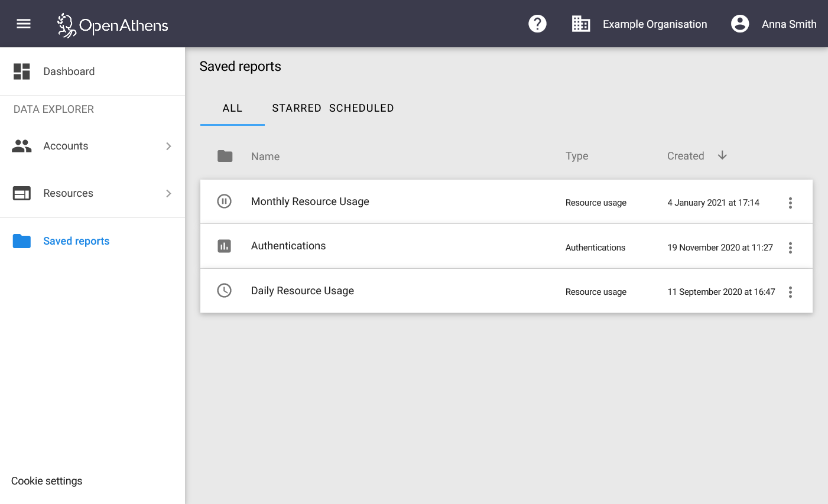Switch to the STARRED tab
This screenshot has height=504, width=828.
point(297,108)
